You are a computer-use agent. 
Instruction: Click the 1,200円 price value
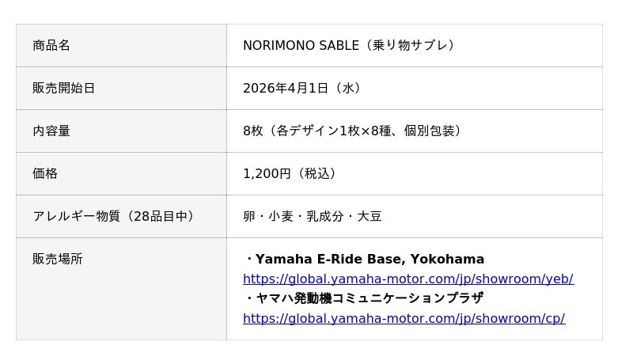[267, 173]
